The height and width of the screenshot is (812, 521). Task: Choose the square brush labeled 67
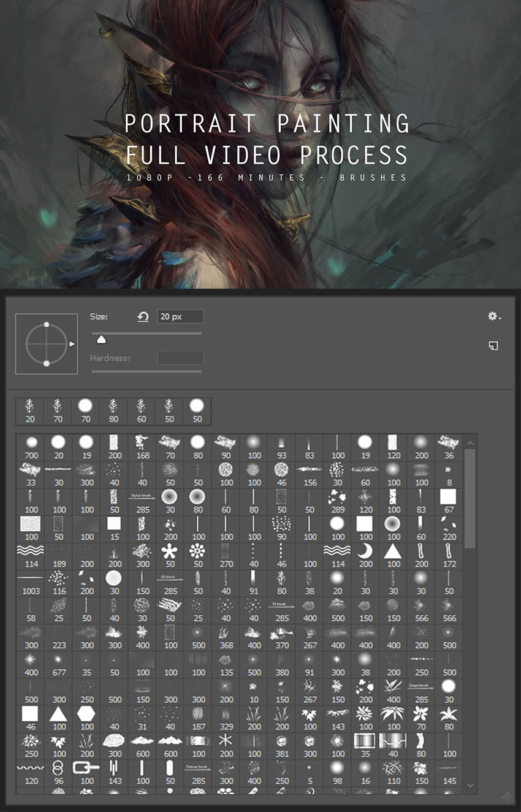pyautogui.click(x=449, y=502)
